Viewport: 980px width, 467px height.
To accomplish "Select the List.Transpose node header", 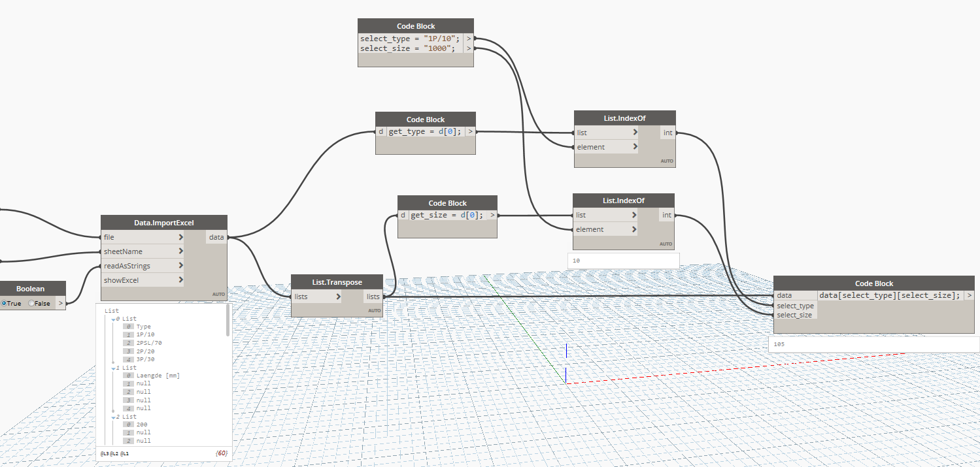I will click(337, 282).
